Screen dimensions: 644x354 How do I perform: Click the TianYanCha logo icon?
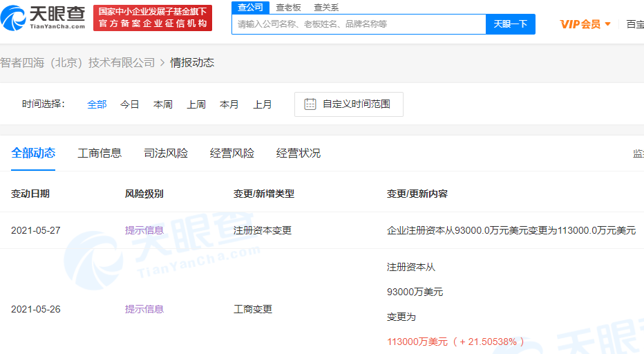[15, 17]
